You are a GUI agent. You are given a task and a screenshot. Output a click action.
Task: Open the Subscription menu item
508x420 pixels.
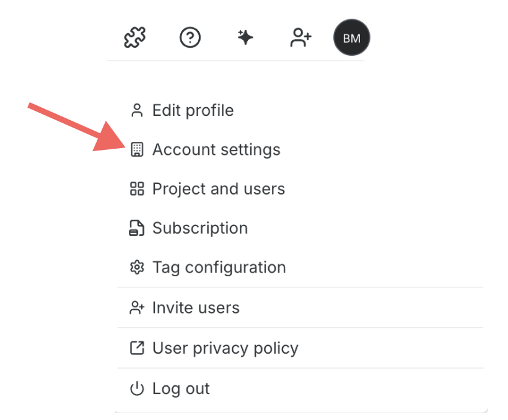tap(301, 228)
